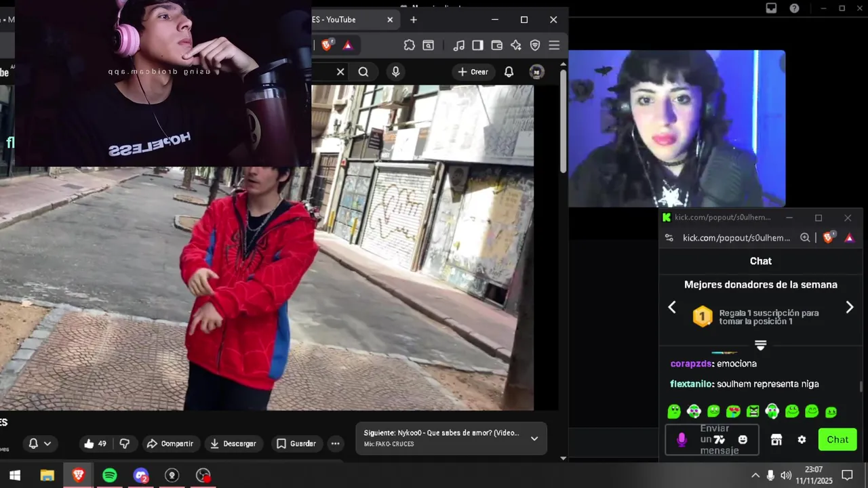Screen dimensions: 868x488
Task: Insert the heart-eyes green emote
Action: tap(733, 411)
